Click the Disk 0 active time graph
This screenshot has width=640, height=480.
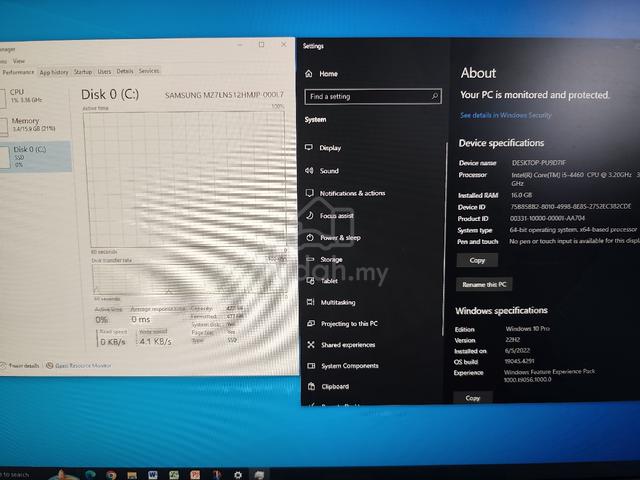(x=184, y=180)
